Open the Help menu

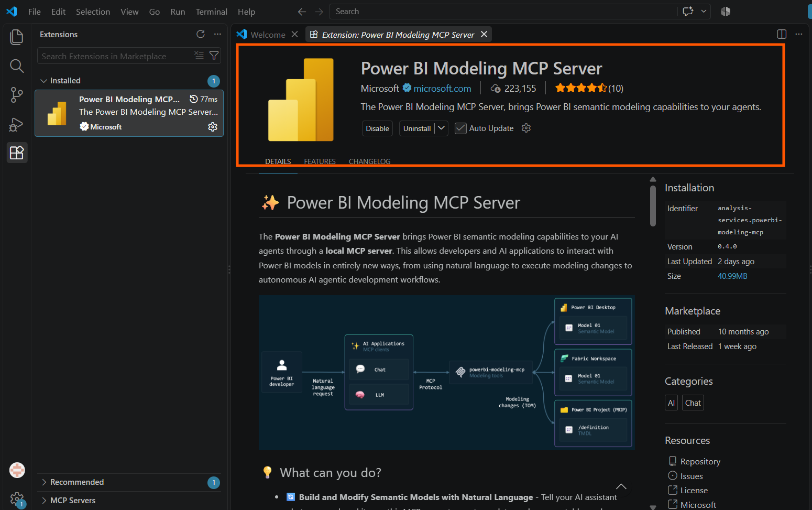tap(246, 12)
